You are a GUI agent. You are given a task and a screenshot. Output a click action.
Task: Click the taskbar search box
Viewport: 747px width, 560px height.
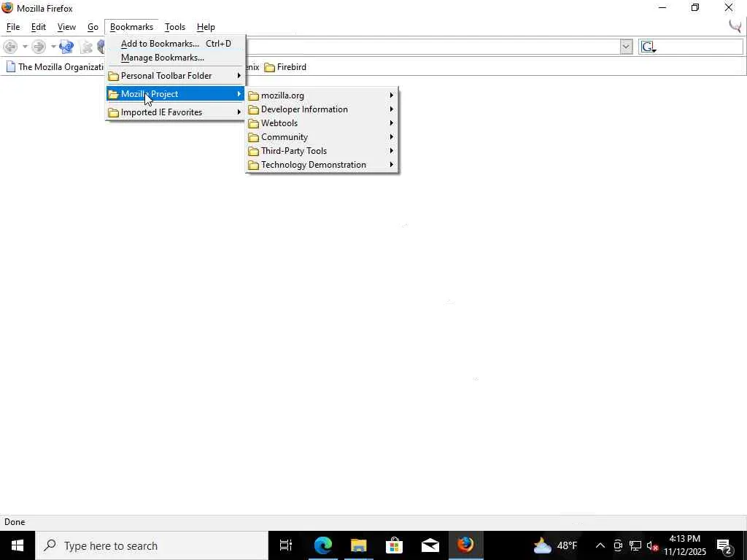152,545
